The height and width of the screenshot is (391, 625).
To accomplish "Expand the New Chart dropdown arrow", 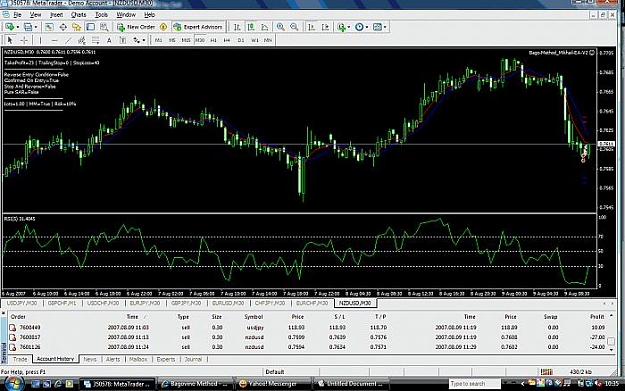I will point(18,27).
